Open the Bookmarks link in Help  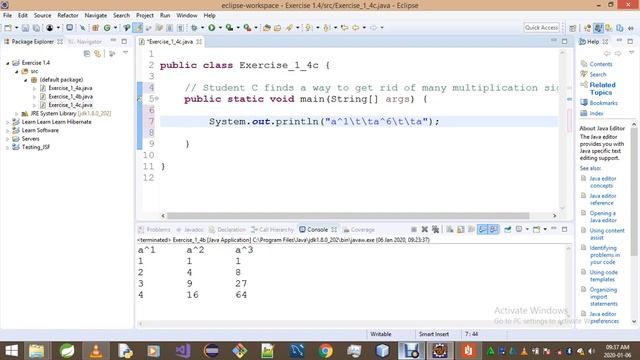pos(603,103)
